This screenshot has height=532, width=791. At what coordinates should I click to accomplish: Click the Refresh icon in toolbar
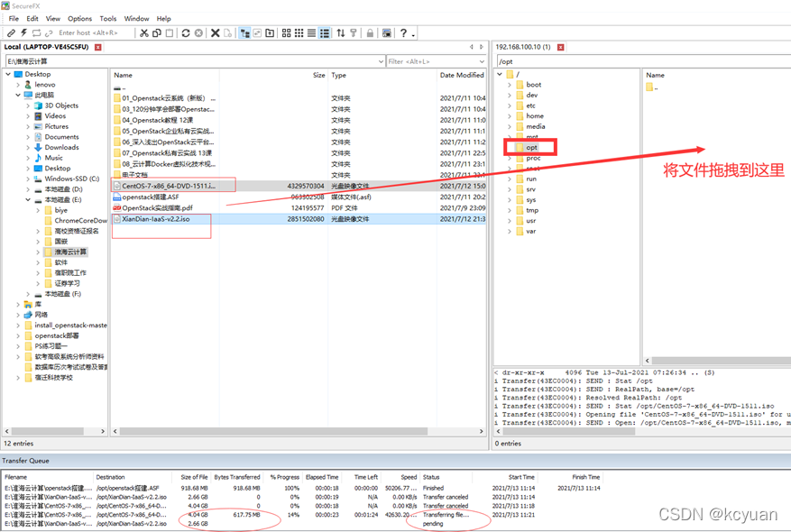(x=186, y=32)
